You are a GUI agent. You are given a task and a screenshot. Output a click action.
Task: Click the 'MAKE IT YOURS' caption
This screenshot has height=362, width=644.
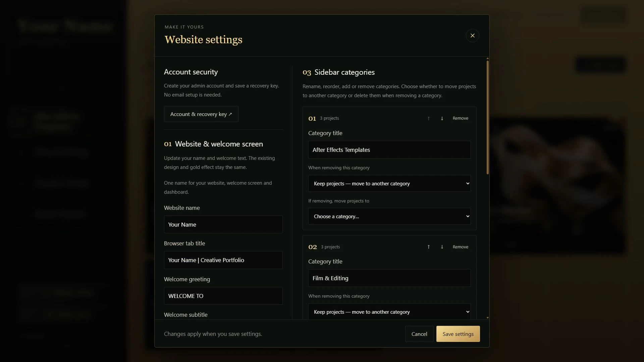(184, 27)
